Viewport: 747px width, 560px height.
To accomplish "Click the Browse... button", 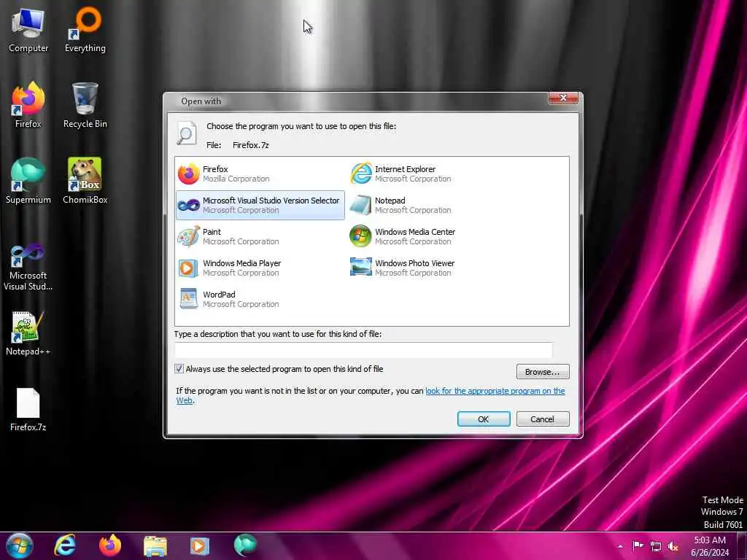I will tap(543, 371).
